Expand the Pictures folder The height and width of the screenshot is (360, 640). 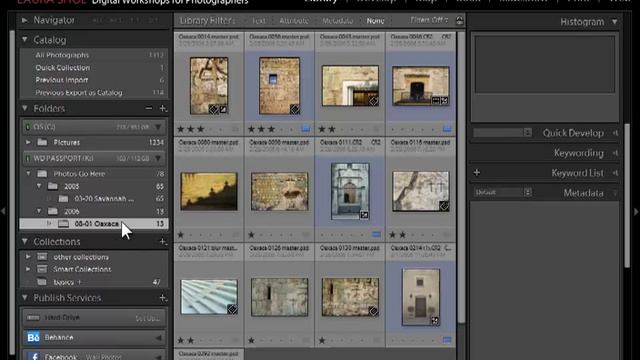coord(28,142)
